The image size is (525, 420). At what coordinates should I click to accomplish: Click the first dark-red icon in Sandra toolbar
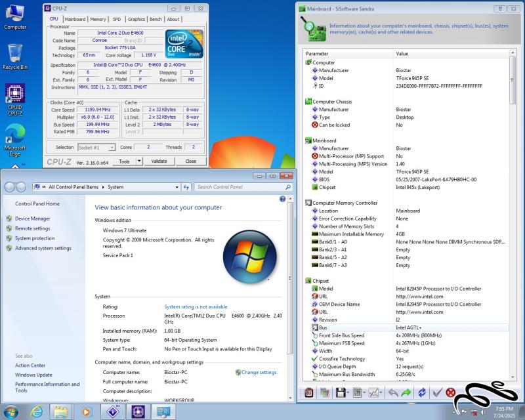[x=309, y=392]
